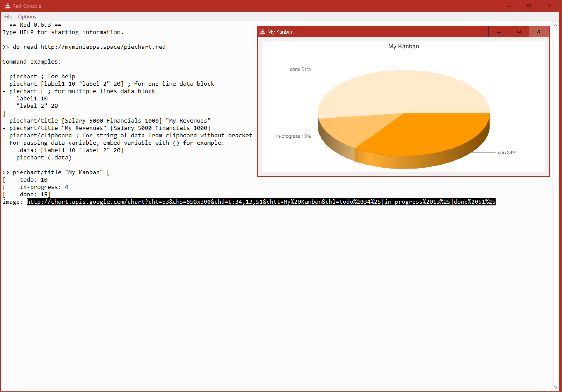Click the 'Type HELP for starting information.' line
This screenshot has width=562, height=392.
[63, 32]
